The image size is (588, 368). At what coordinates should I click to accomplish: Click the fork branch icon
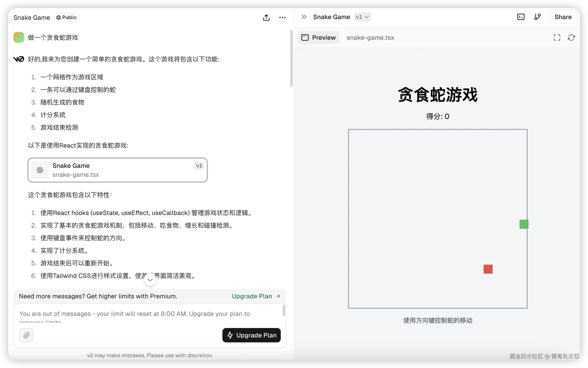[x=537, y=17]
